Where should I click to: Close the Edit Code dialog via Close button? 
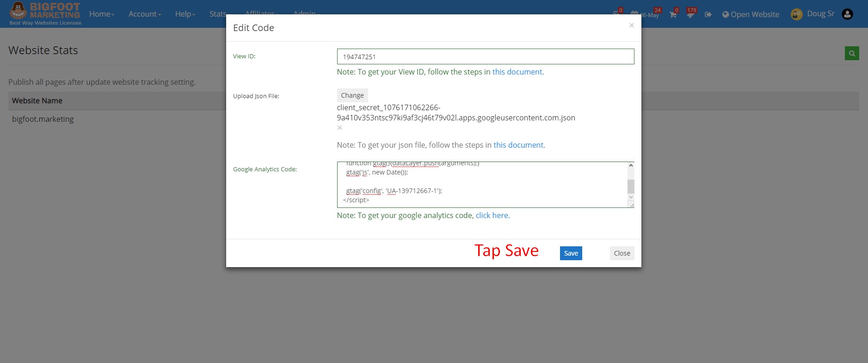pyautogui.click(x=622, y=253)
